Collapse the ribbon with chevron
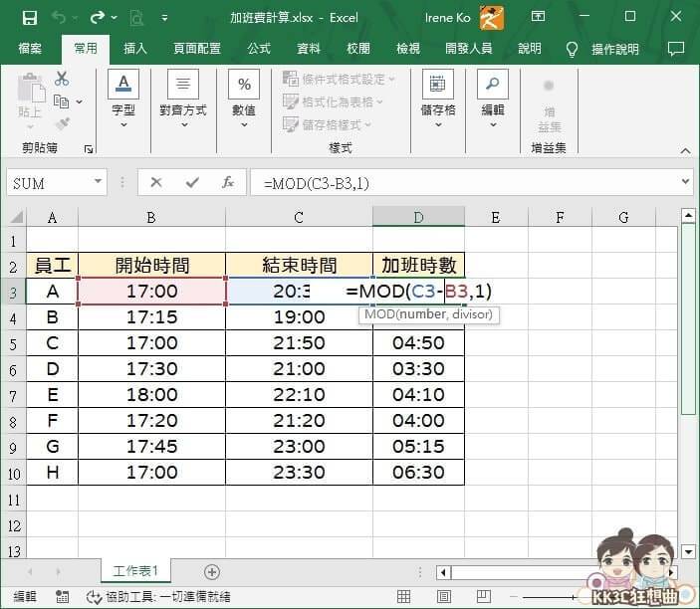 [685, 151]
